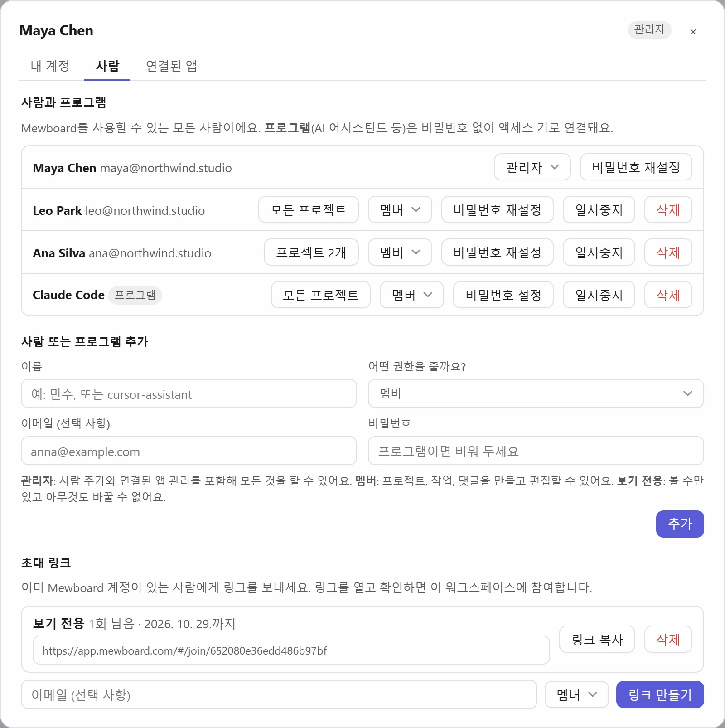Open Leo Park's 모든 프로젝트 access button
This screenshot has width=725, height=728.
[308, 210]
